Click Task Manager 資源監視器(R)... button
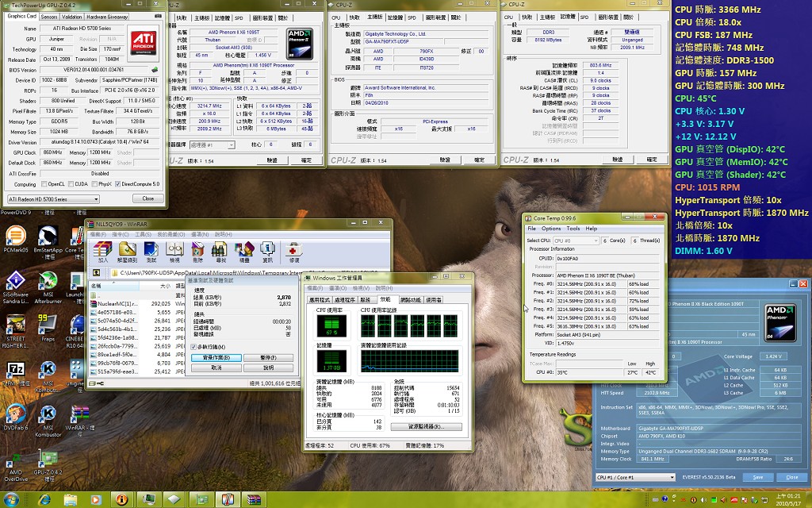The height and width of the screenshot is (508, 812). (427, 426)
